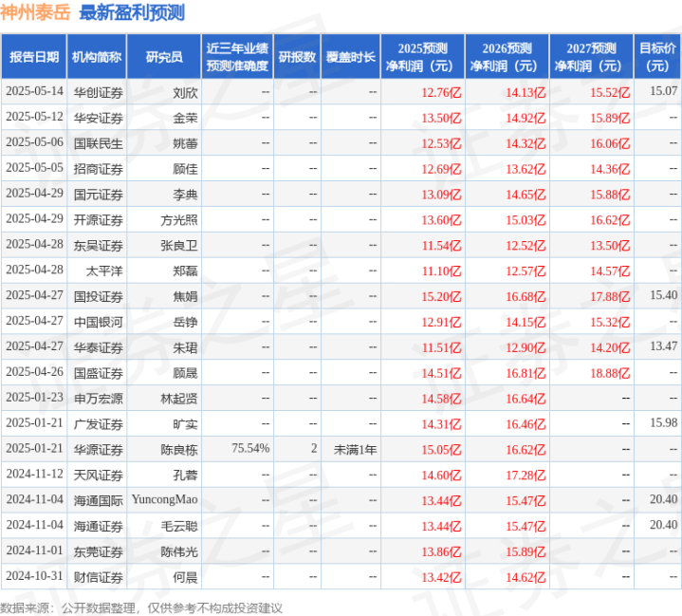Select the 国联民生 institution cell
Viewport: 682px width, 616px height.
coord(99,143)
